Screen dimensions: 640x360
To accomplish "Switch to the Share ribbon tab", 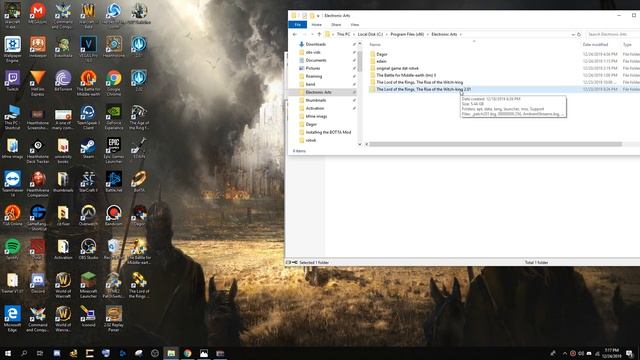I will 336,25.
